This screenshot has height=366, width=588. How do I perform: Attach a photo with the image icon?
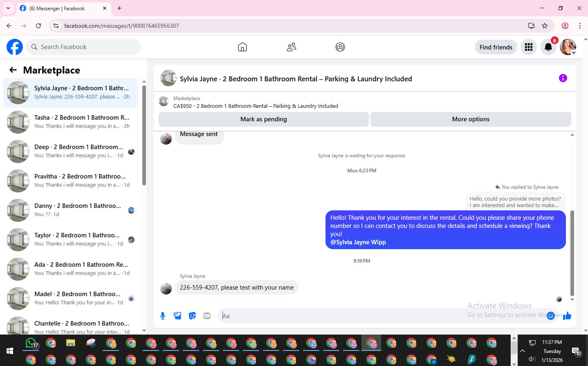coord(177,316)
